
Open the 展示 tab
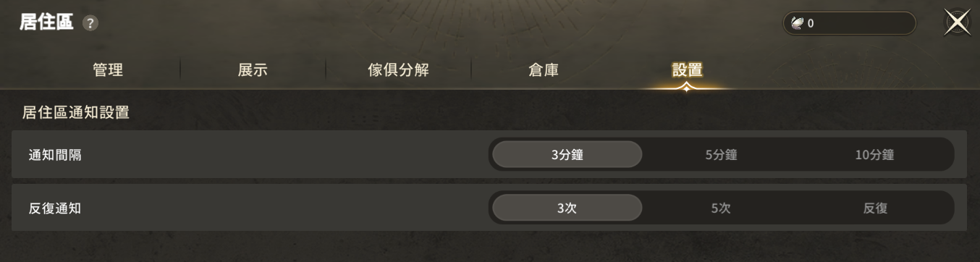coord(253,70)
